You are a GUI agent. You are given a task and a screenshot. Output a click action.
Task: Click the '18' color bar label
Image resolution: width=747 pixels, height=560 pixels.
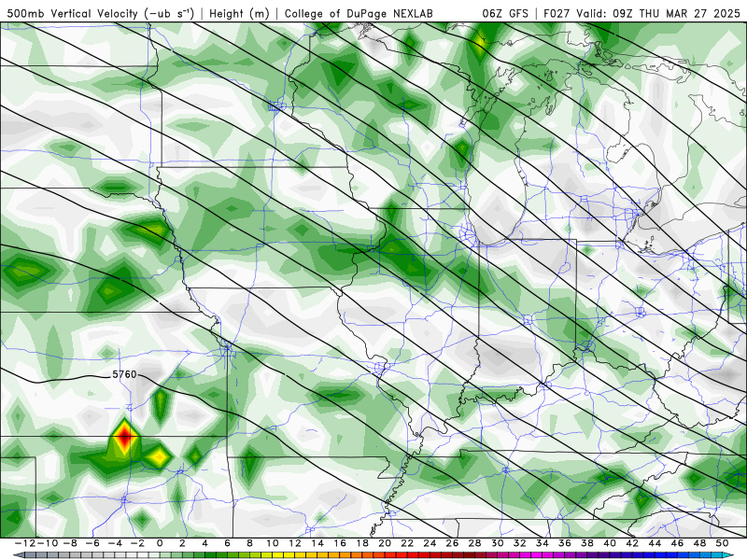362,543
